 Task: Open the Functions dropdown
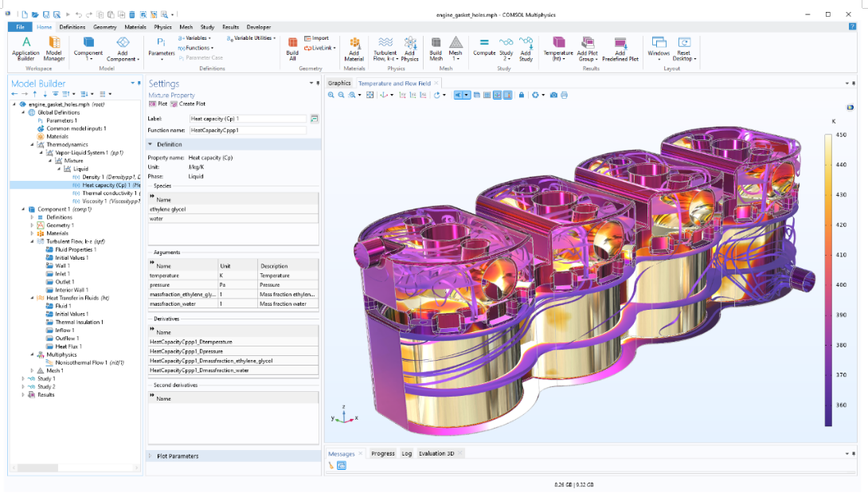(196, 48)
